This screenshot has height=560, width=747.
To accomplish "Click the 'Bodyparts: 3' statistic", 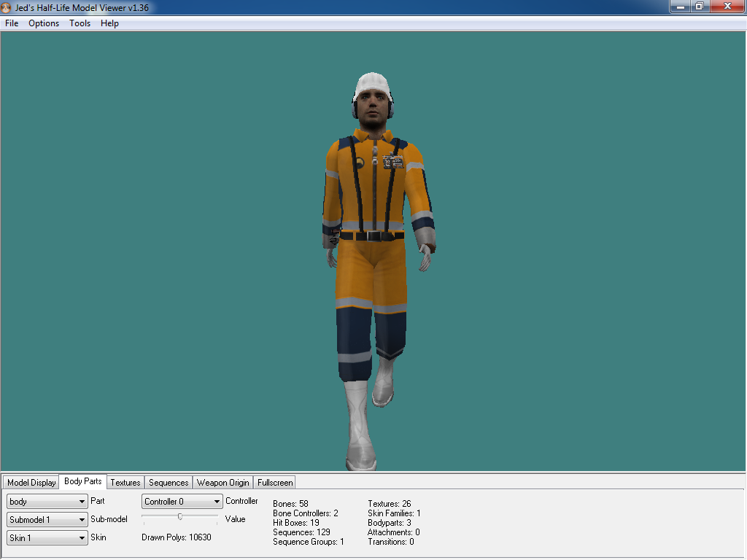I will tap(390, 523).
